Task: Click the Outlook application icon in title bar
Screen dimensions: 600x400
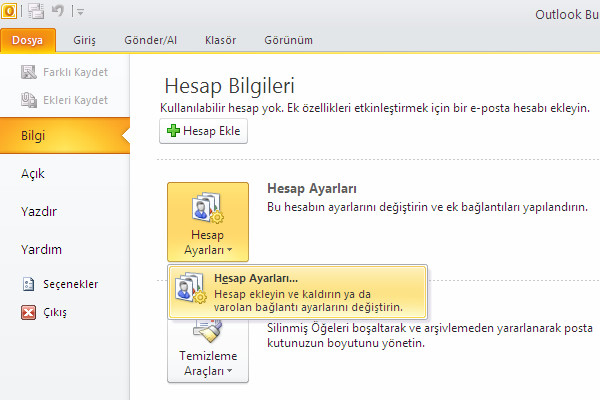Action: tap(10, 11)
